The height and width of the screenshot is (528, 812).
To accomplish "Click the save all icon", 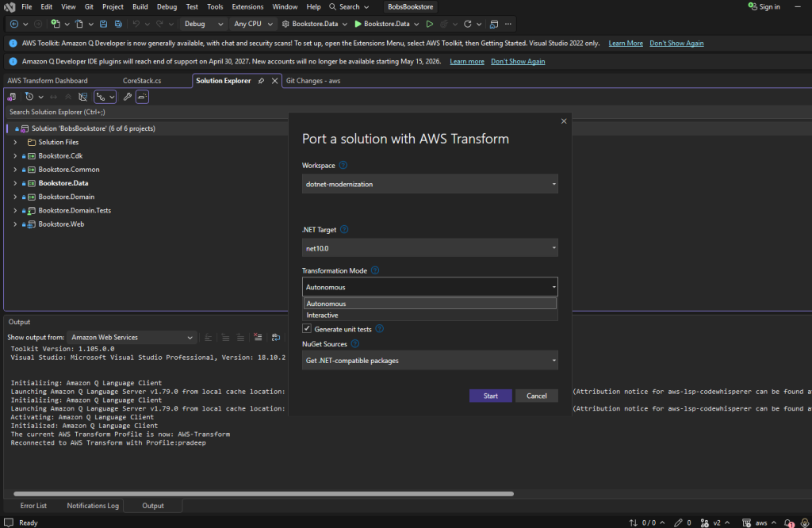I will [x=118, y=24].
